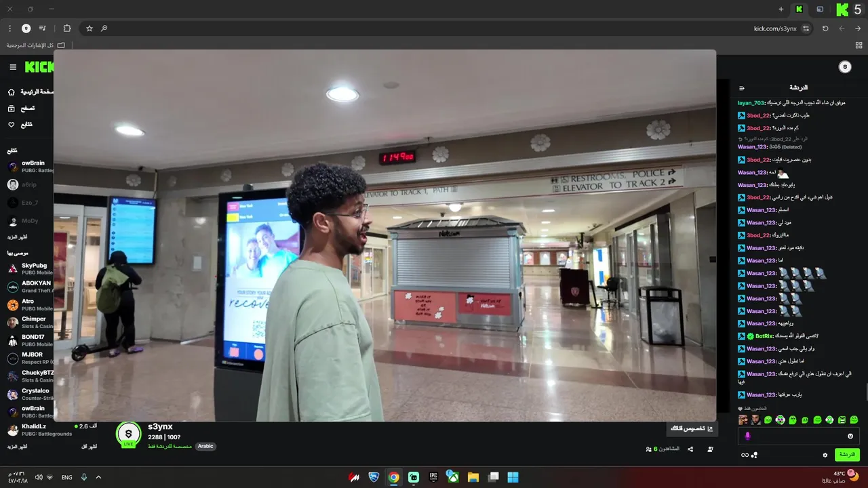This screenshot has height=488, width=868.
Task: Open ChuckyBTZ recommended channel
Action: point(29,376)
